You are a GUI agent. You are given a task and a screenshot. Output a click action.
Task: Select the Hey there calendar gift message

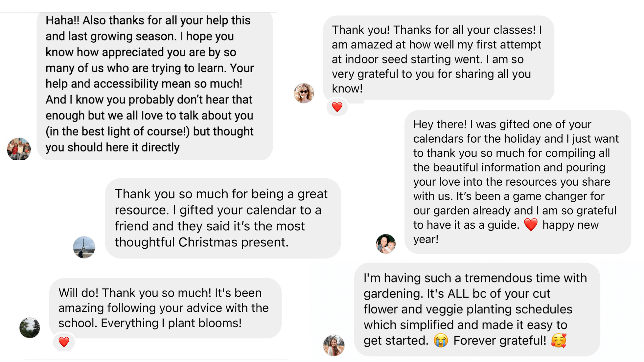click(x=517, y=182)
